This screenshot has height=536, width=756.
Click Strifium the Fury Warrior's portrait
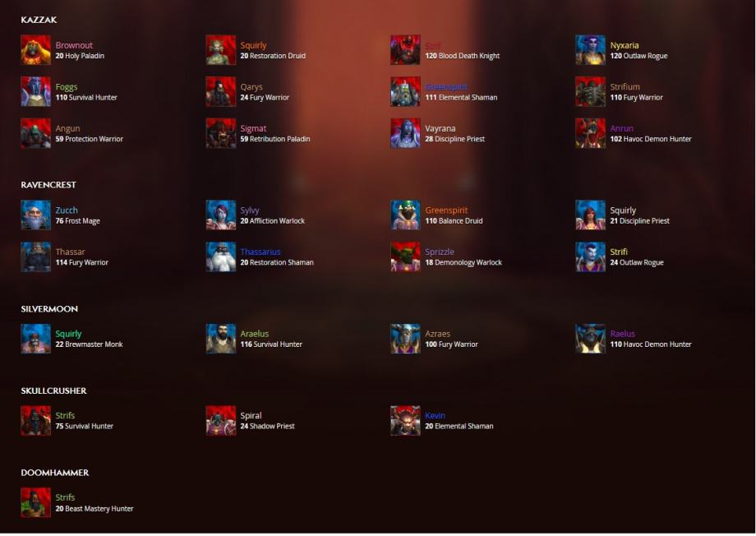click(590, 92)
